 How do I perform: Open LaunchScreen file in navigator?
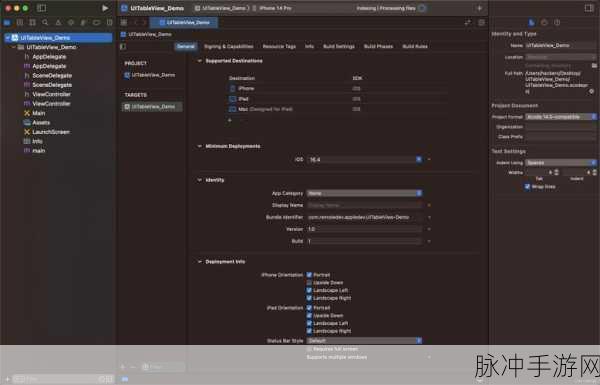pos(51,132)
